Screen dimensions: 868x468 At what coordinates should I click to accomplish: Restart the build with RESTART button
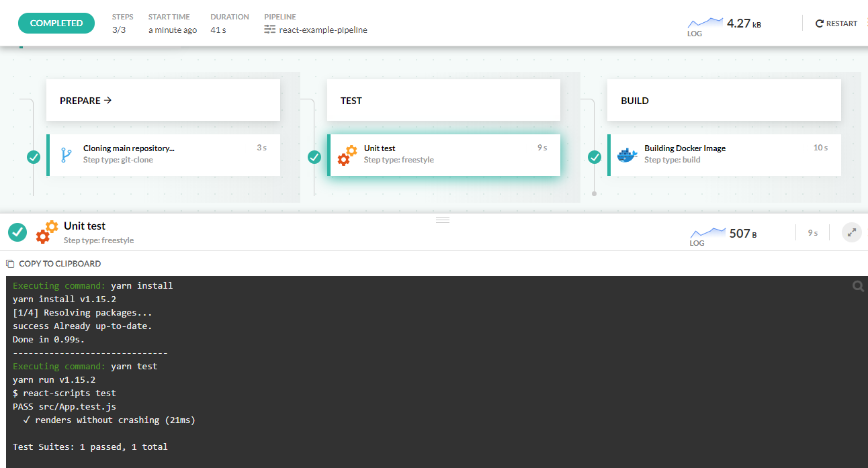836,24
